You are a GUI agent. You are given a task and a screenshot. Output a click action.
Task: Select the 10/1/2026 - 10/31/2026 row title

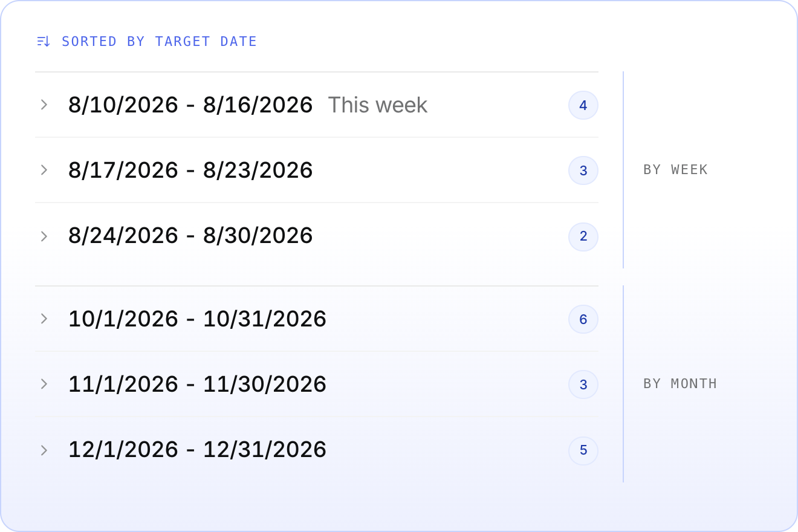click(x=198, y=319)
